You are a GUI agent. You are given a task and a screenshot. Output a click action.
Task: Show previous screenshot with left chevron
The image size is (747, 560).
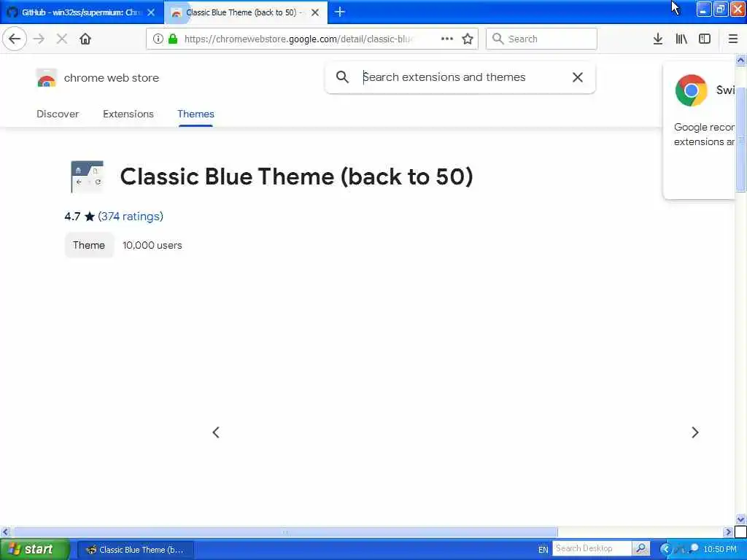coord(216,432)
